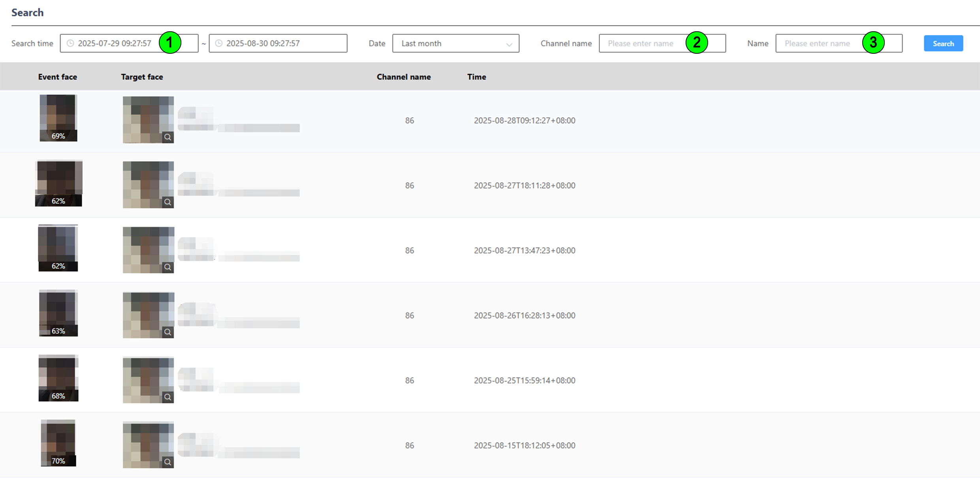This screenshot has height=480, width=980.
Task: Click magnifier icon on 18:11:28 row target face
Action: click(x=168, y=202)
